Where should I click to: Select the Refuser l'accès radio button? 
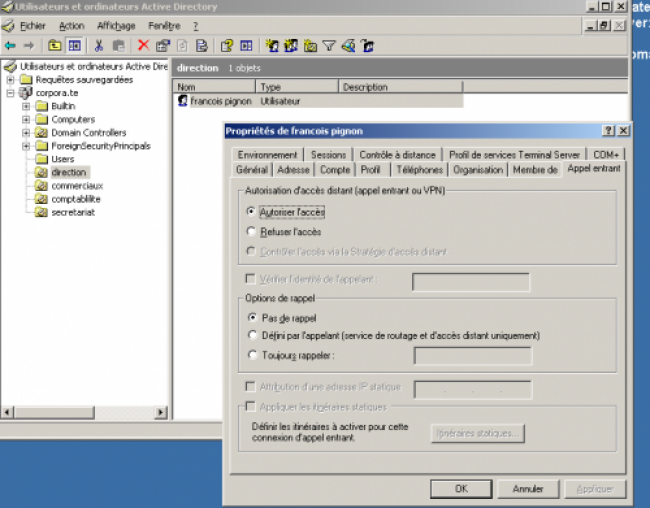[251, 231]
